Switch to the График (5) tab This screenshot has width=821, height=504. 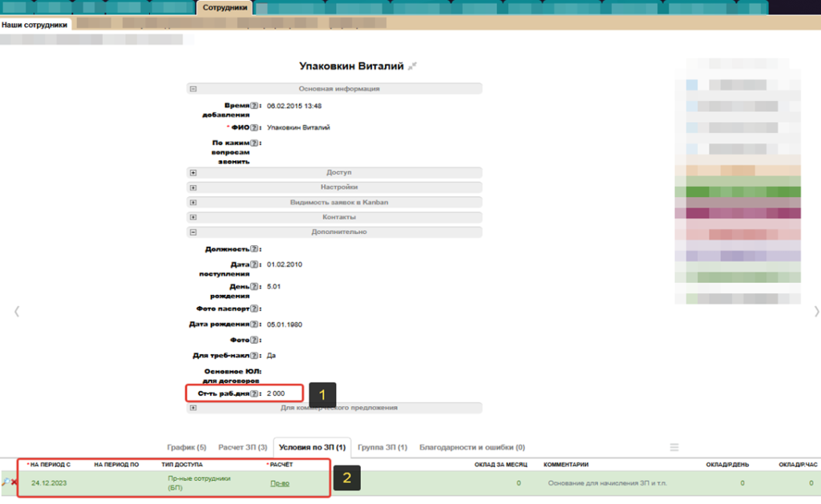point(186,447)
